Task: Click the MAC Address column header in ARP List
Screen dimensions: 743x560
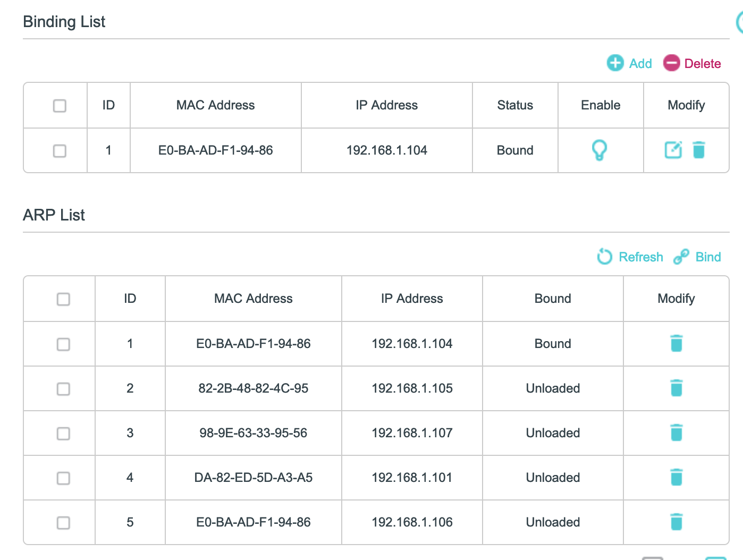Action: pyautogui.click(x=253, y=299)
